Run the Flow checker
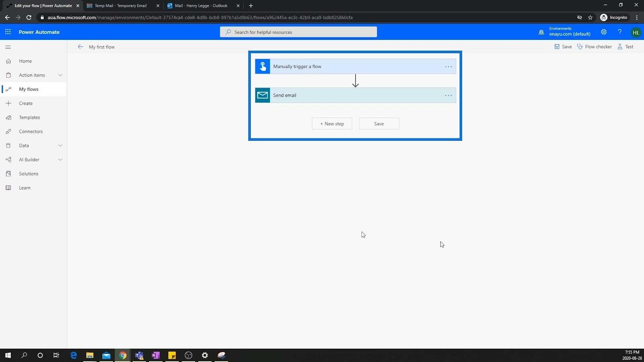The height and width of the screenshot is (362, 644). [594, 47]
